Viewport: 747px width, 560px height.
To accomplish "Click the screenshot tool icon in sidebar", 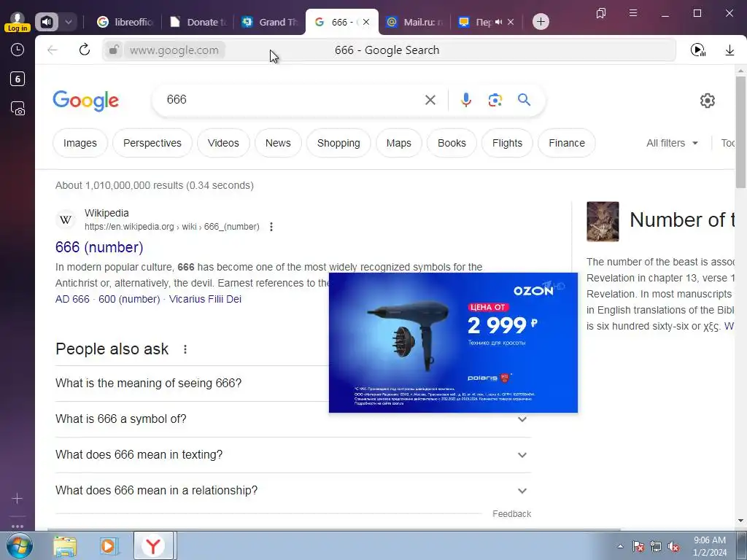I will pos(18,109).
